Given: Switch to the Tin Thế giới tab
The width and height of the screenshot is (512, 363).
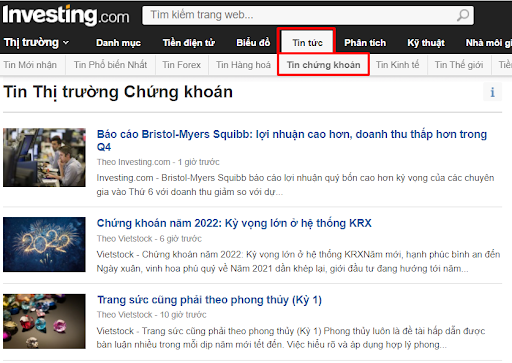Looking at the screenshot, I should tap(459, 65).
